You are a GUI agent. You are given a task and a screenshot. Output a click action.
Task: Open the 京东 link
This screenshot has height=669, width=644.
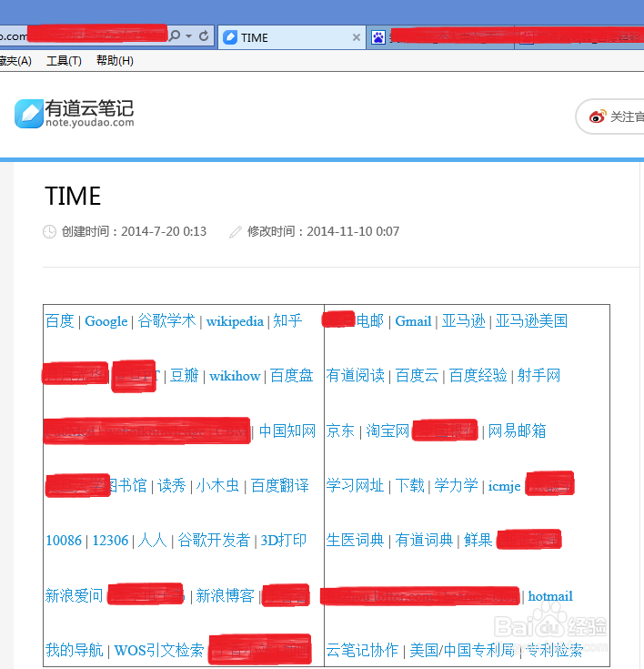(x=340, y=431)
